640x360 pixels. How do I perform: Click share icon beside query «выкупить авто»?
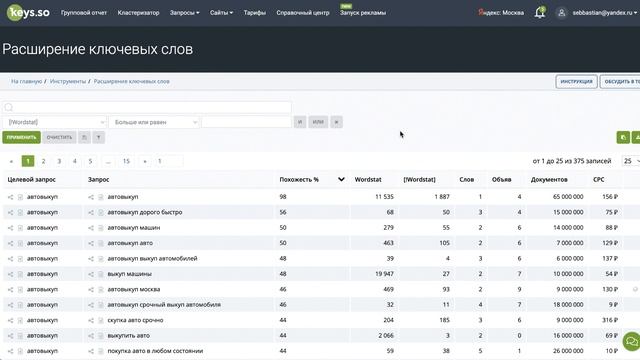91,336
